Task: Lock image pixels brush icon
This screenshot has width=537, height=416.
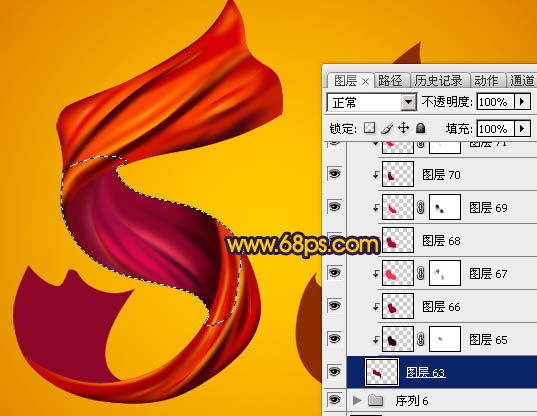Action: (387, 128)
